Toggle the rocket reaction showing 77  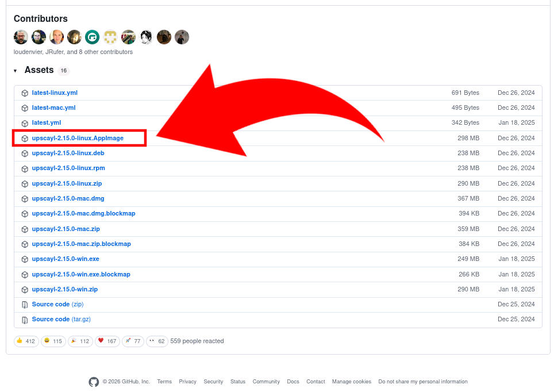click(133, 341)
